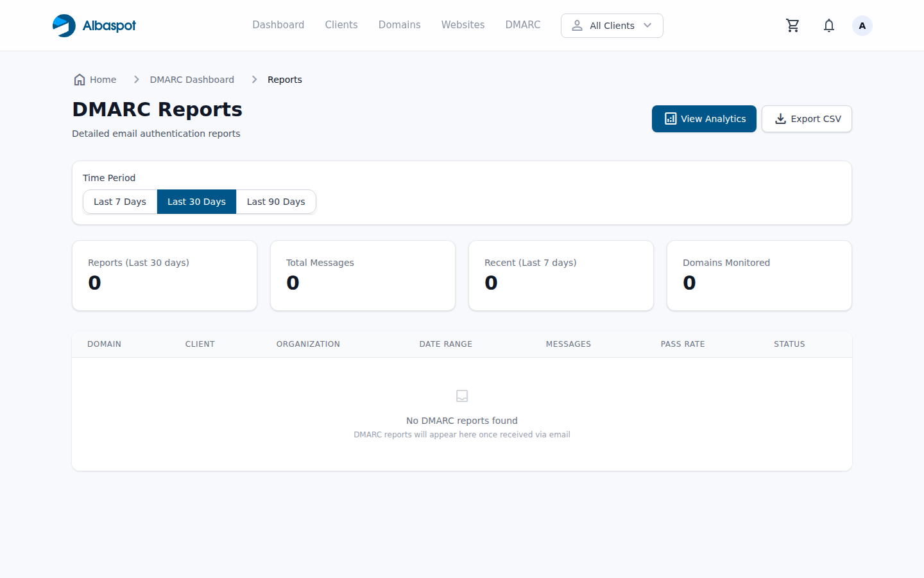This screenshot has height=578, width=924.
Task: Click the View Analytics button
Action: point(704,119)
